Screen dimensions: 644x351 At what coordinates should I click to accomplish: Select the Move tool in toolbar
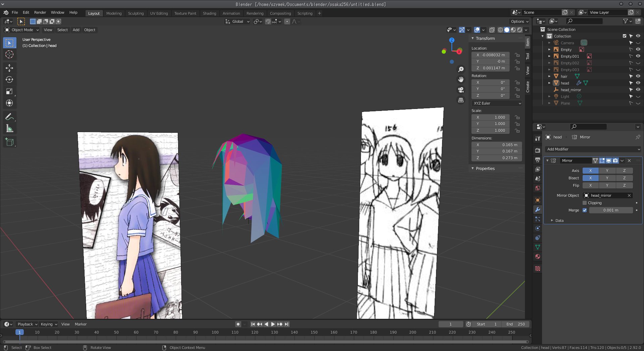[x=9, y=68]
